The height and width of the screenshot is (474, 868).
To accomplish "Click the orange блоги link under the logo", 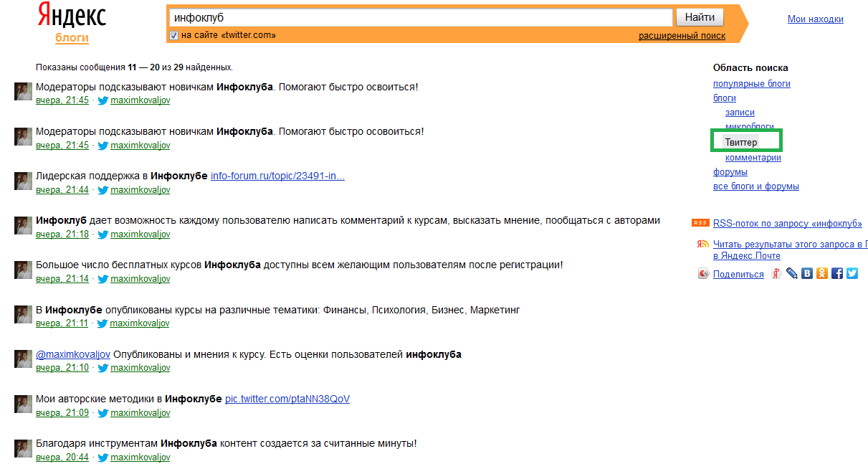I will [x=72, y=38].
